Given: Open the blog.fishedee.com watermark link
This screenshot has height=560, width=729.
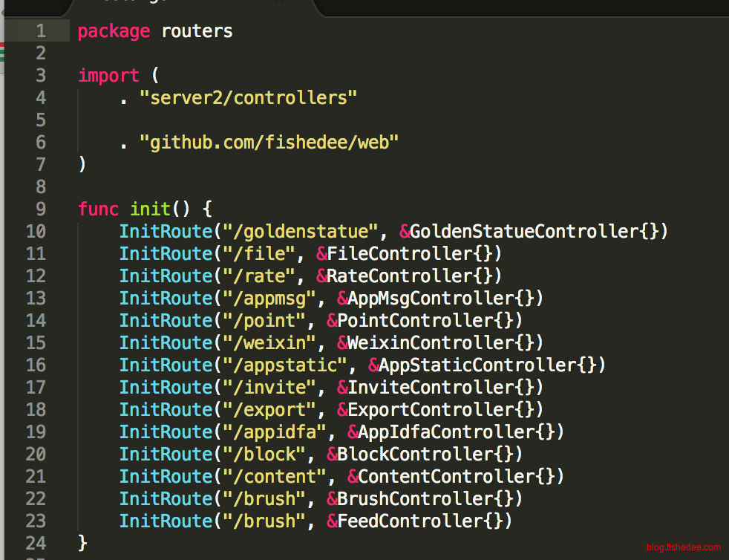Looking at the screenshot, I should pyautogui.click(x=682, y=547).
